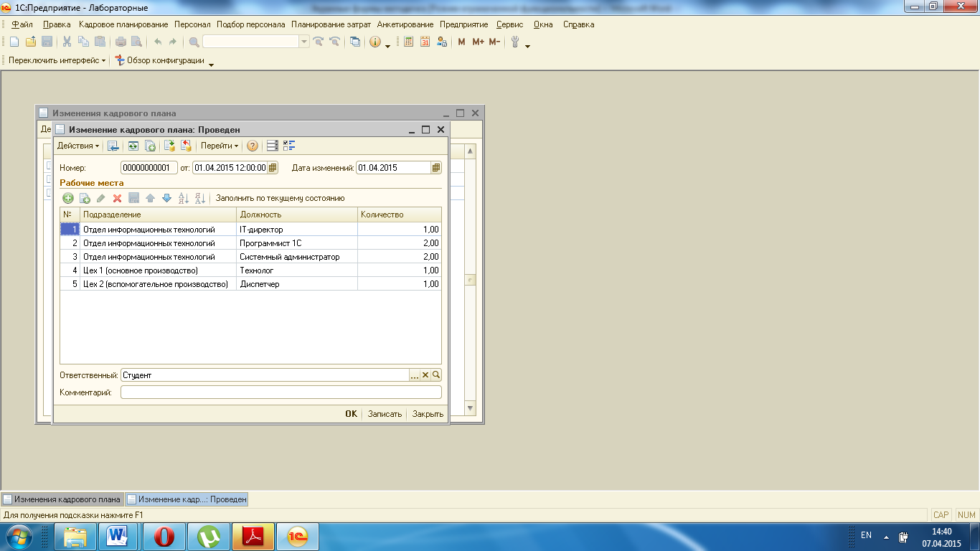Click inside the Комментарий input field
The height and width of the screenshot is (551, 980).
pyautogui.click(x=281, y=392)
